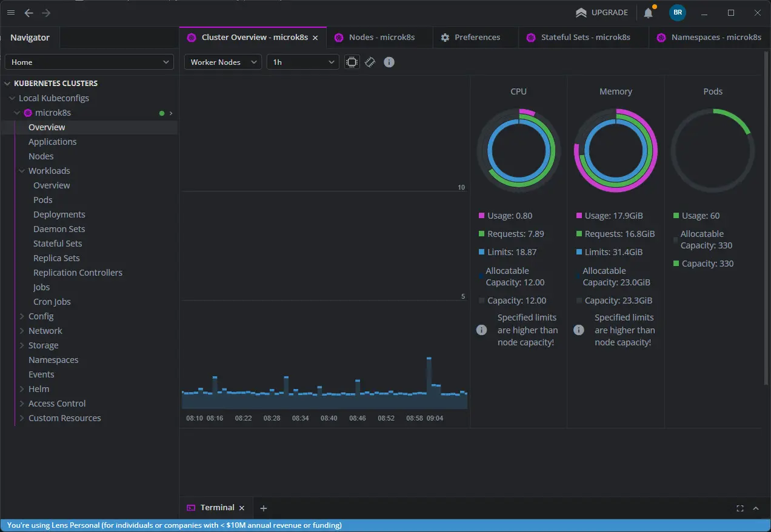Click the UPGRADE button
The width and height of the screenshot is (771, 532).
click(602, 13)
